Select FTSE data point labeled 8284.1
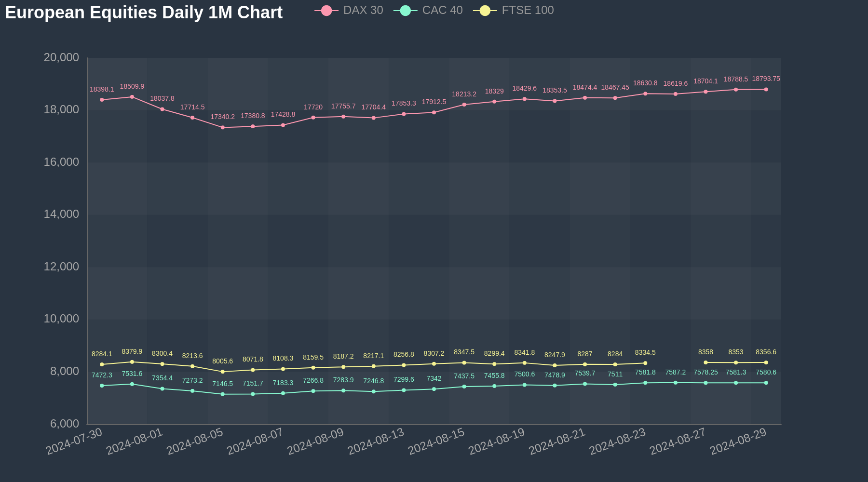The height and width of the screenshot is (482, 868). click(102, 364)
